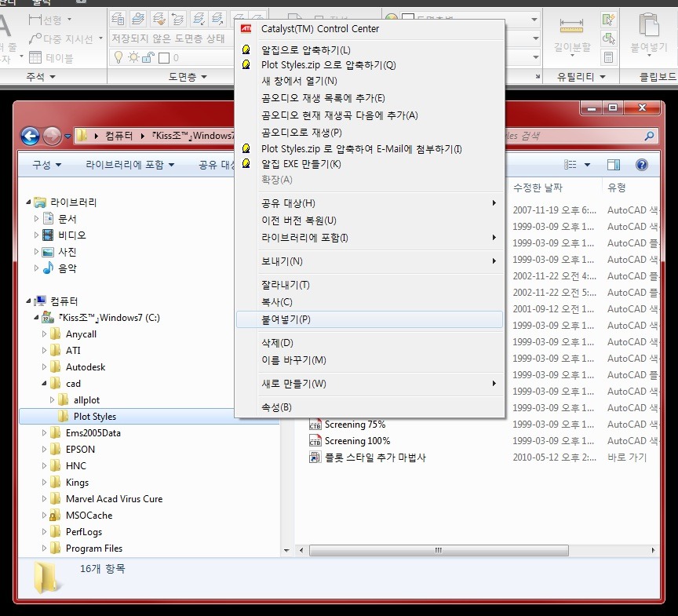
Task: Click the Layer Previous arrow icon
Action: (x=177, y=19)
